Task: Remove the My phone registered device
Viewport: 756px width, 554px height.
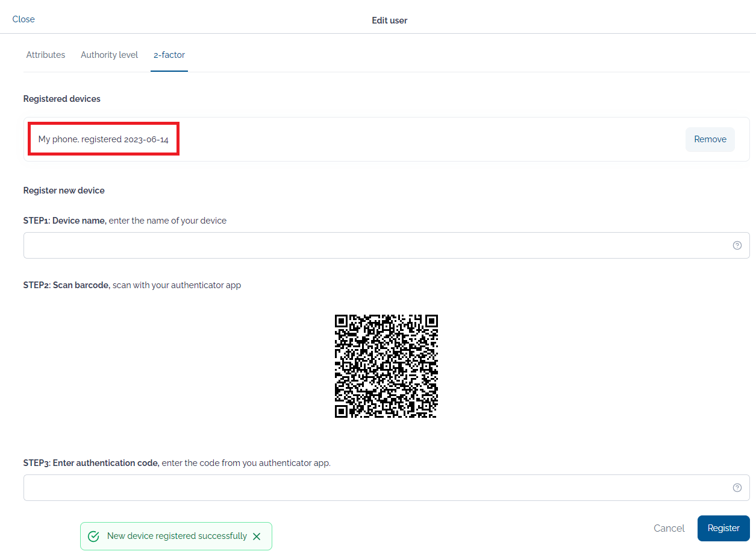Action: 710,139
